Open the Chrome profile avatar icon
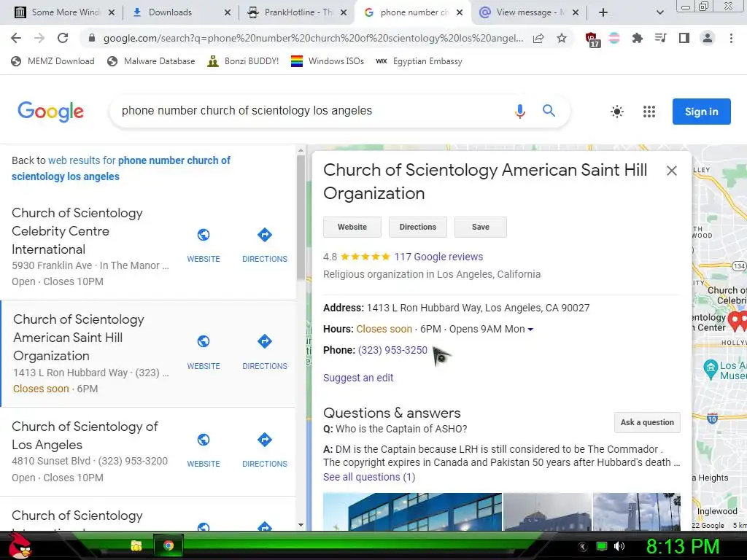The image size is (747, 560). (708, 38)
